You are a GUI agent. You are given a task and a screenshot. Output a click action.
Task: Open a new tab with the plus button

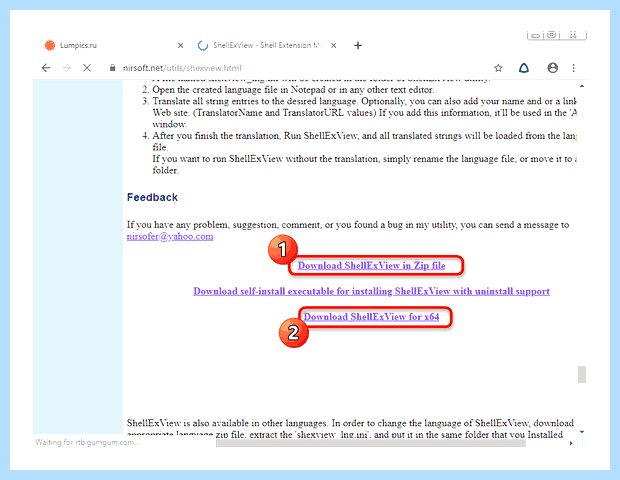point(358,45)
